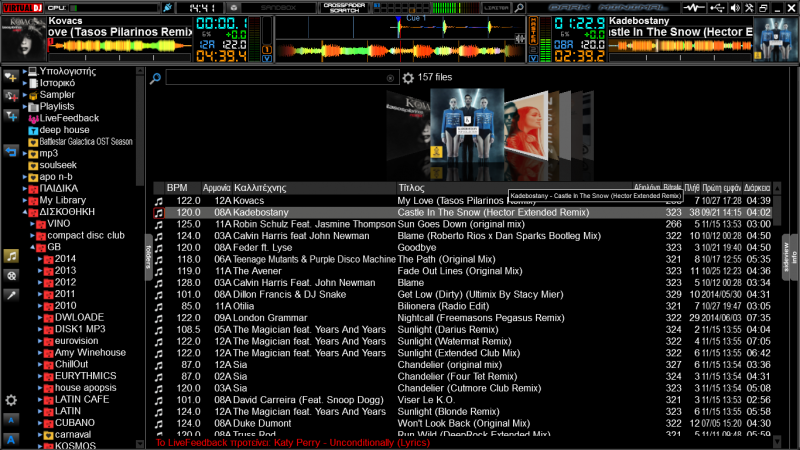Open search options gear next to 157 files
Viewport: 800px width, 450px height.
[408, 78]
